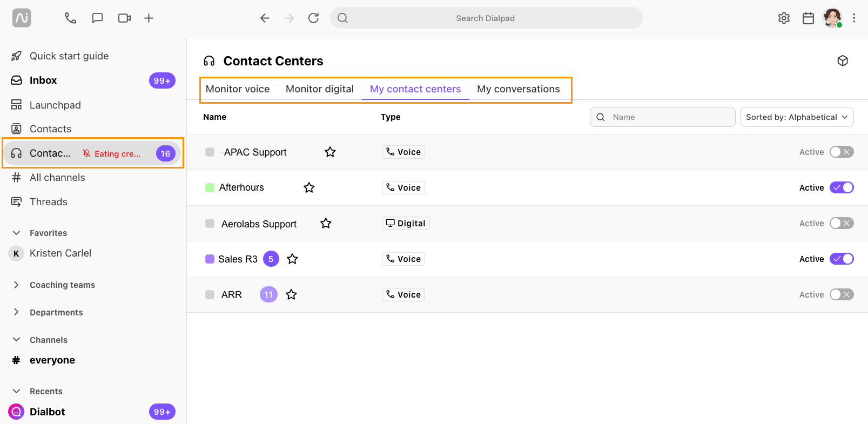Star the Afterhours contact center
This screenshot has width=868, height=424.
point(309,187)
